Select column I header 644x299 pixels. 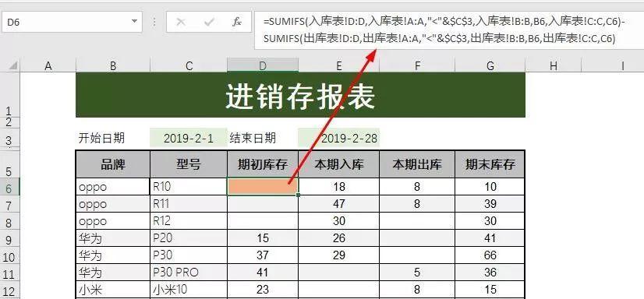pos(612,65)
